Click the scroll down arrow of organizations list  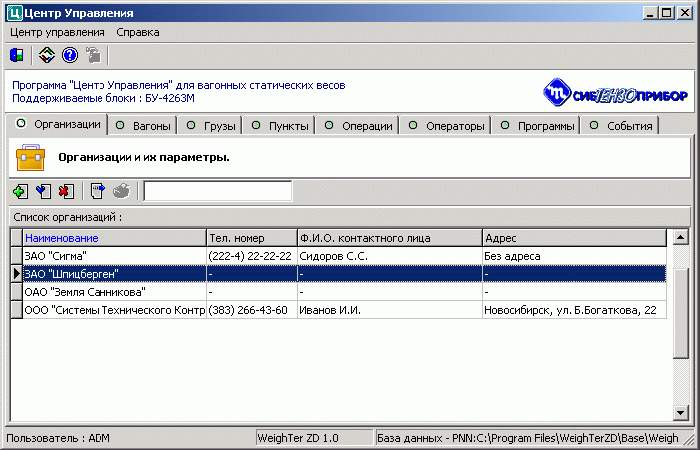pyautogui.click(x=680, y=412)
